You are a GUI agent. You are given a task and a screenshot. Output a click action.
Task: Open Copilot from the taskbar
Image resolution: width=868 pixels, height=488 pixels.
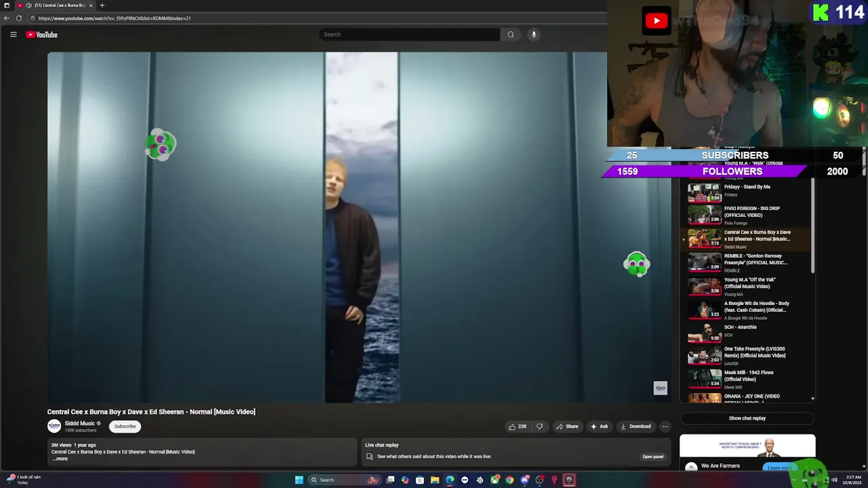point(405,480)
